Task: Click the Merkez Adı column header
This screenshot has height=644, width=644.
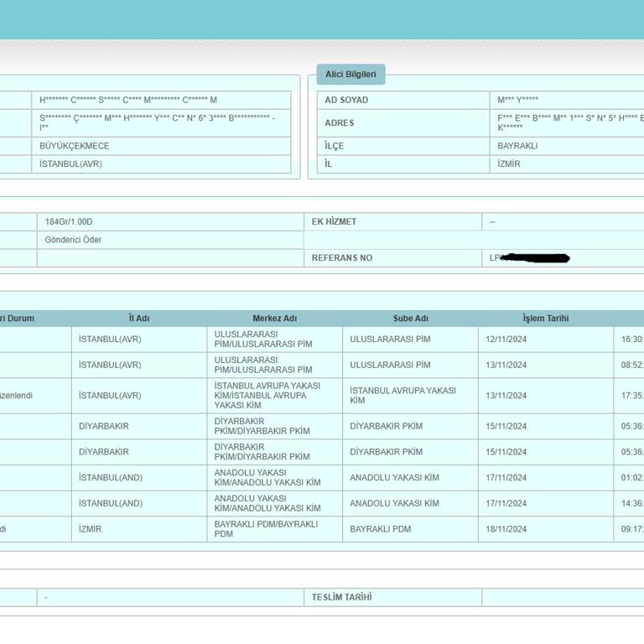Action: click(275, 319)
